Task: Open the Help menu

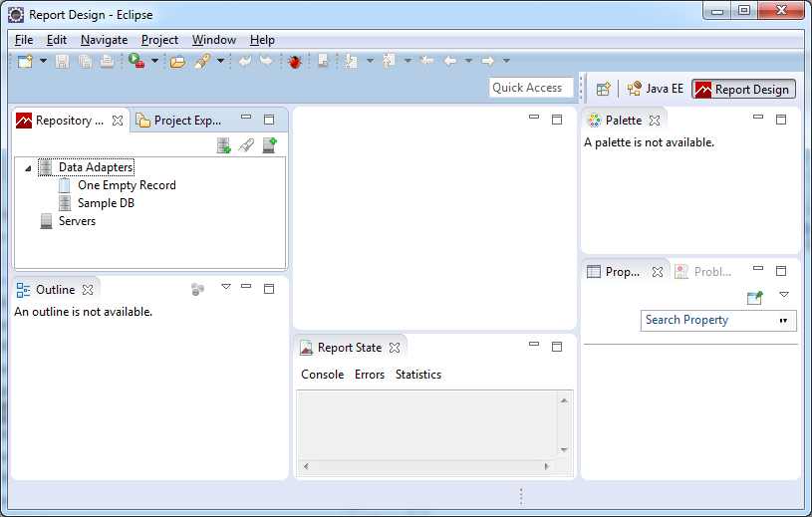Action: (262, 40)
